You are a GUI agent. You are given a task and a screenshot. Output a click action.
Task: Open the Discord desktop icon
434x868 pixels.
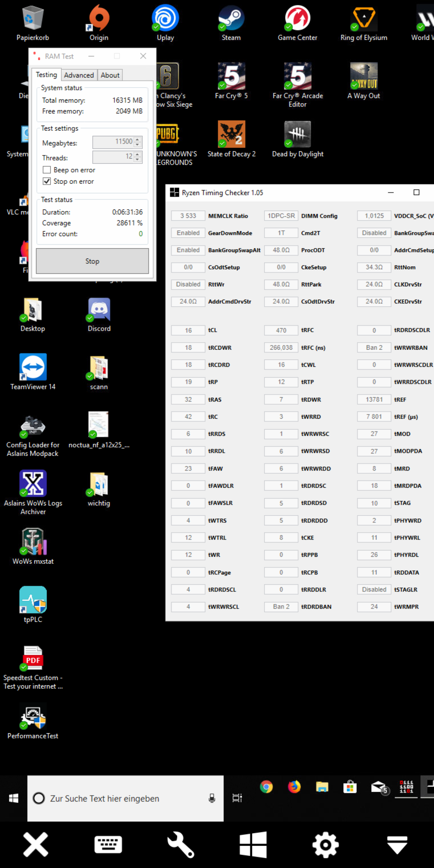(99, 315)
